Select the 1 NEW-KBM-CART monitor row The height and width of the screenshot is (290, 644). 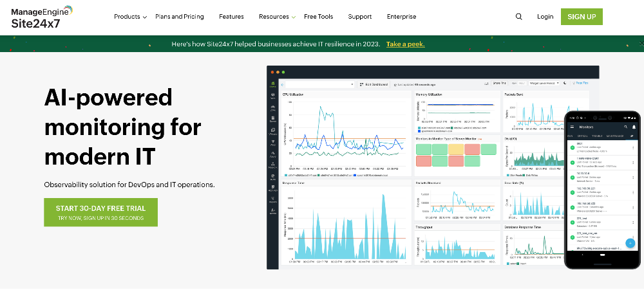pos(603,163)
